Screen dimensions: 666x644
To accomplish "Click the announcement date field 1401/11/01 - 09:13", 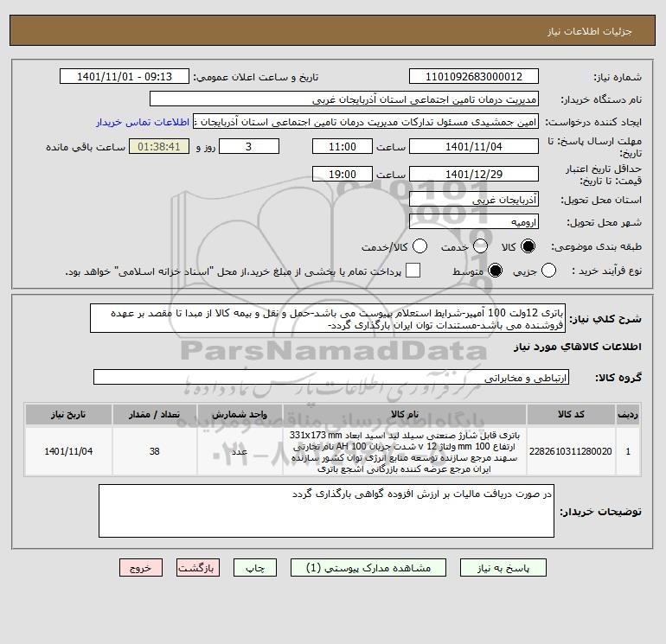I will coord(125,76).
